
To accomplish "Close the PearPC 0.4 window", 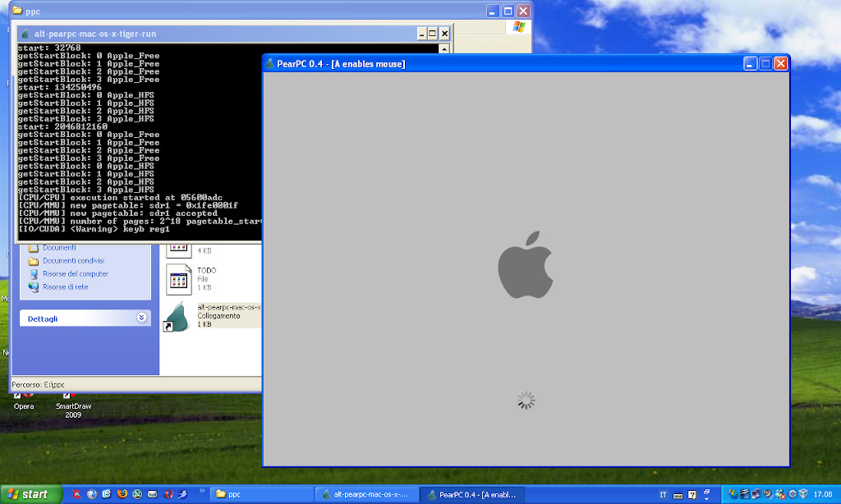I will [781, 64].
